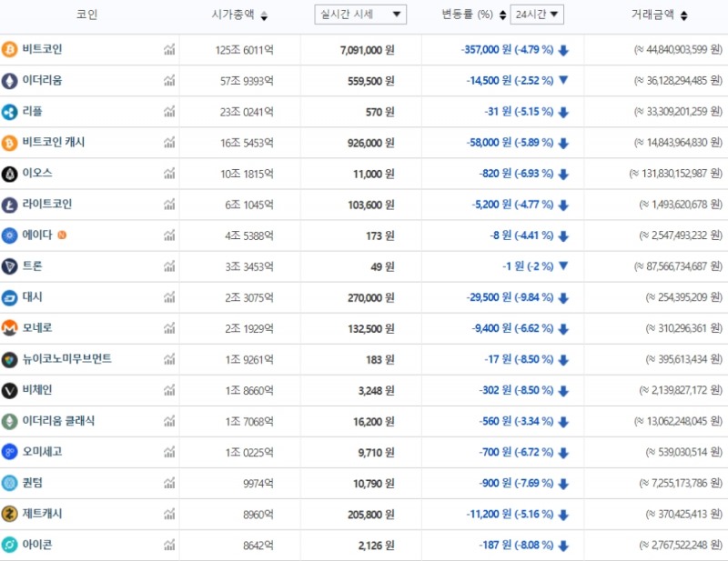Click the 코인 column header
Image resolution: width=728 pixels, height=561 pixels.
87,15
